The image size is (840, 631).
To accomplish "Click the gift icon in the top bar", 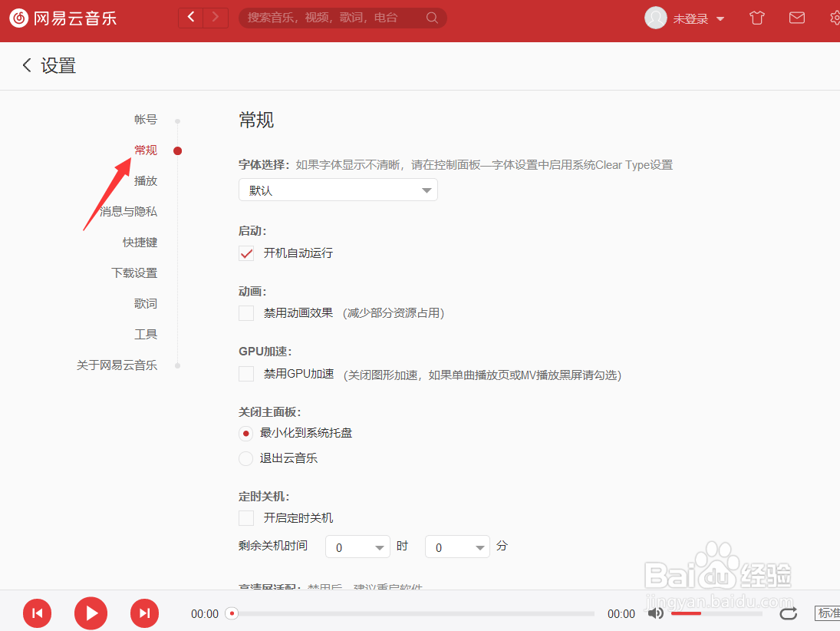I will coord(756,18).
